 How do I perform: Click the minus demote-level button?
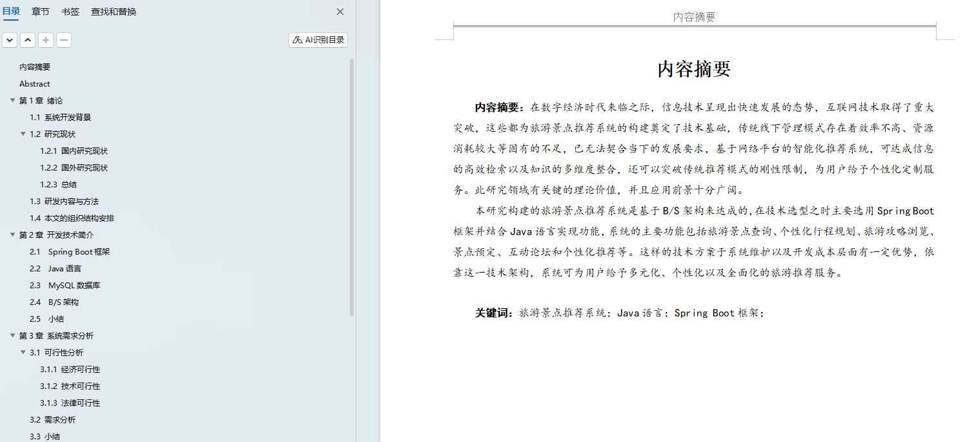[64, 40]
